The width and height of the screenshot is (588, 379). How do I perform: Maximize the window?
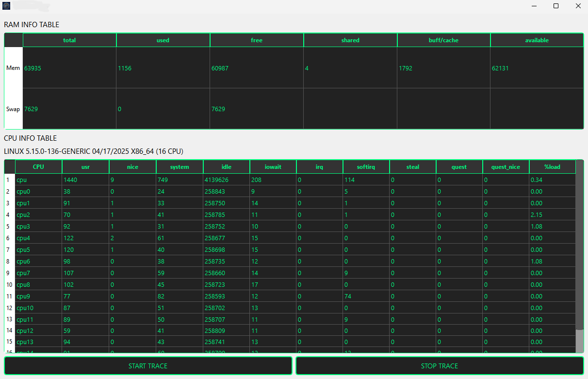[556, 6]
